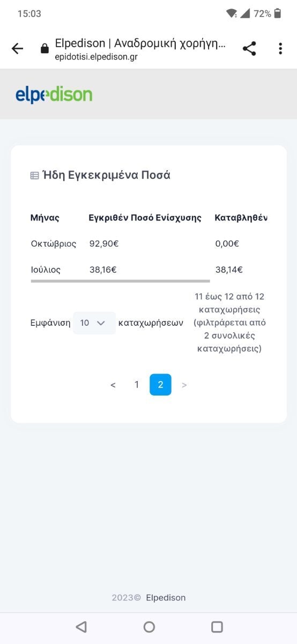The image size is (297, 644).
Task: Tap Android recent apps square button
Action: pyautogui.click(x=217, y=626)
